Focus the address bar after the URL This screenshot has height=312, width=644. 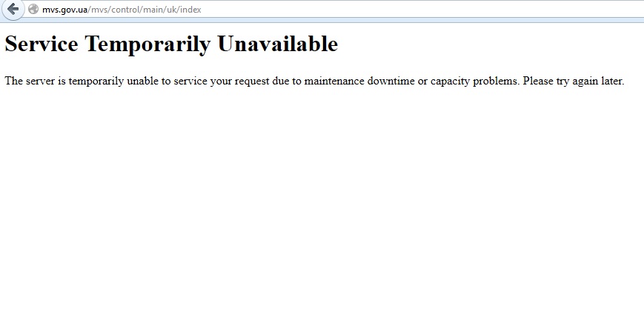411,9
